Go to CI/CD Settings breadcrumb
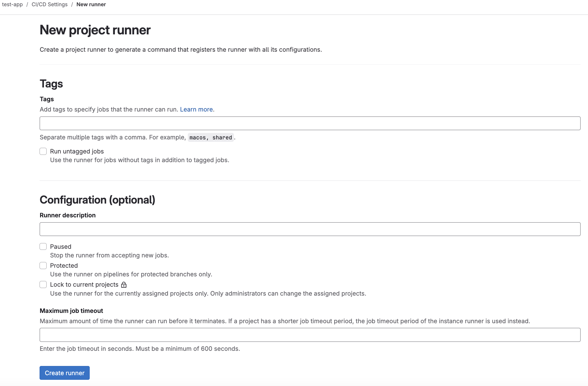 click(50, 4)
